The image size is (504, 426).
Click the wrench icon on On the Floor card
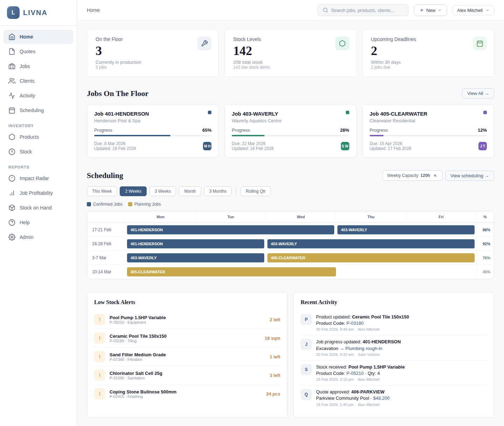(204, 43)
